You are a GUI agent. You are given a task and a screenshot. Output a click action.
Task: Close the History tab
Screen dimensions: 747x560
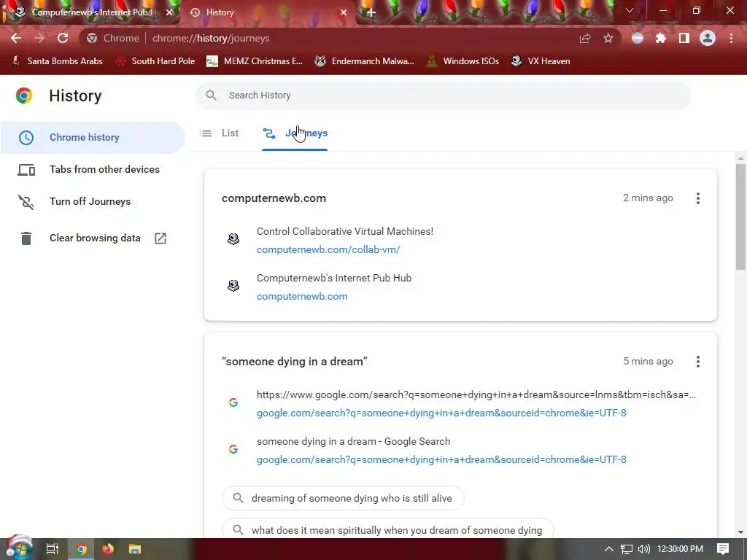tap(344, 12)
